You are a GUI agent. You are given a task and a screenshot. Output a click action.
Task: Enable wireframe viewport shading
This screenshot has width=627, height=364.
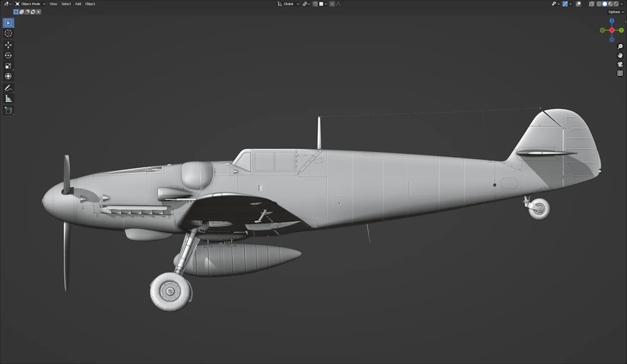tap(598, 4)
